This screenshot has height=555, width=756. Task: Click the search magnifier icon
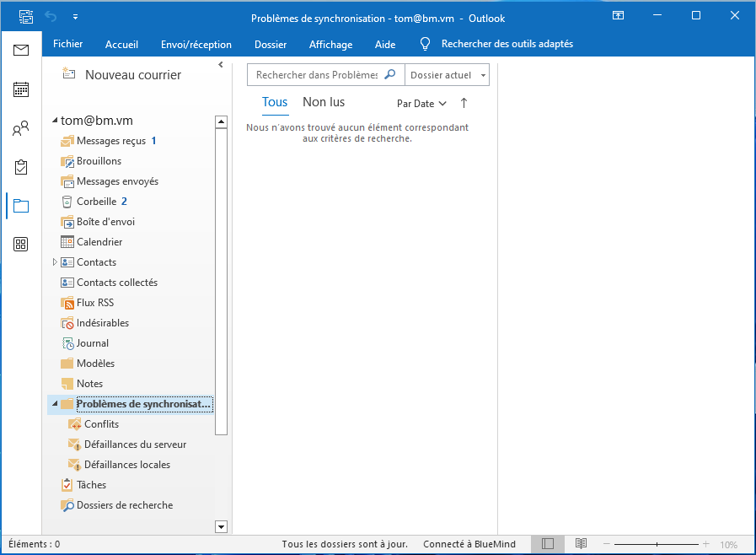coord(389,74)
